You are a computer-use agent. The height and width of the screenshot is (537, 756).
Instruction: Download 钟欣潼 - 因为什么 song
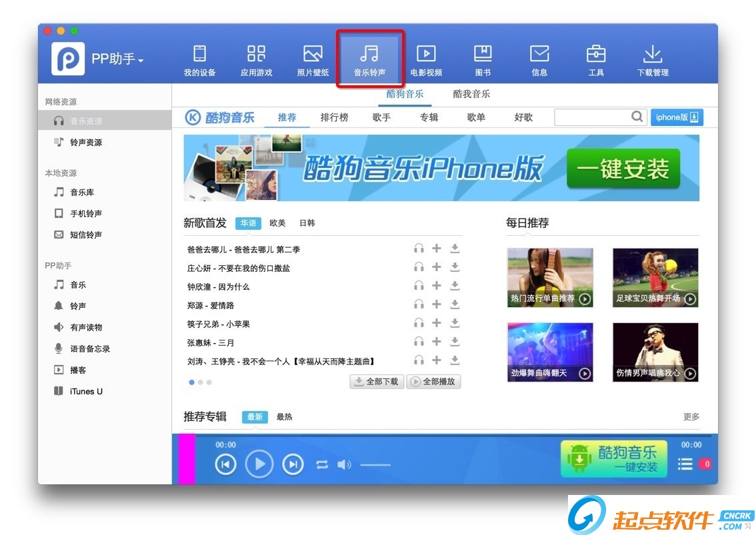pyautogui.click(x=454, y=286)
